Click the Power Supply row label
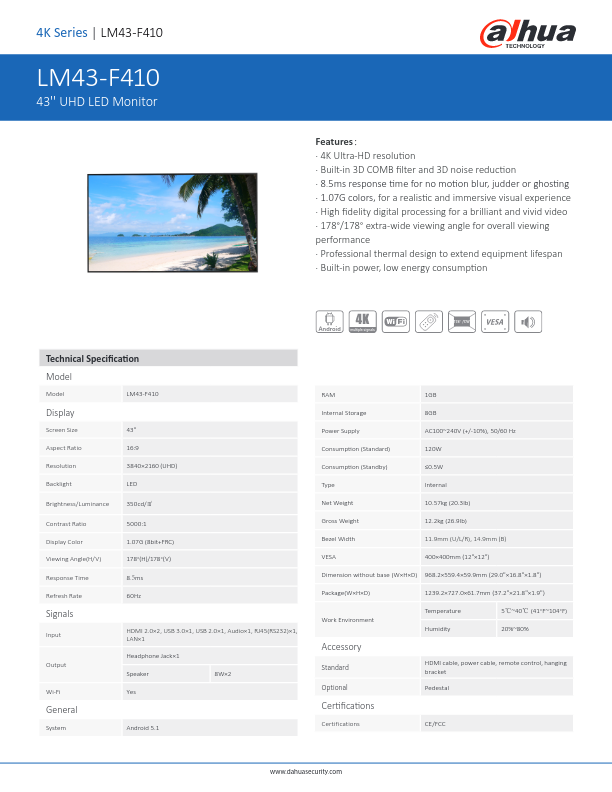 [340, 430]
